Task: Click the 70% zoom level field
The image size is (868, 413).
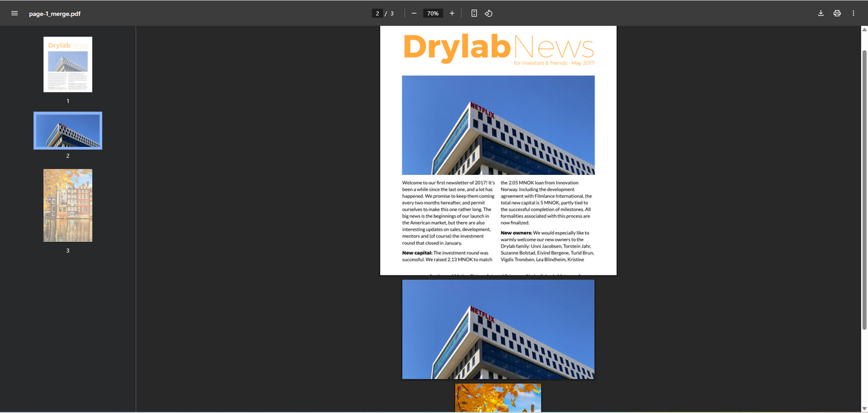Action: (x=433, y=13)
